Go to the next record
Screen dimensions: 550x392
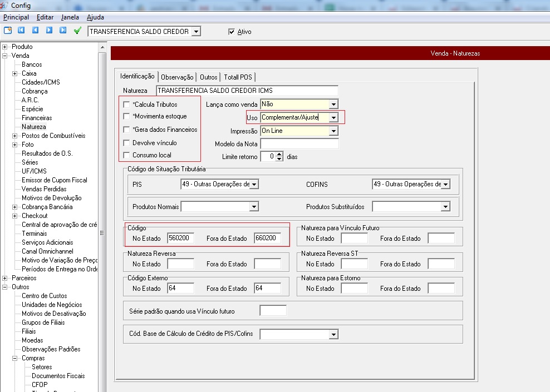coord(49,31)
